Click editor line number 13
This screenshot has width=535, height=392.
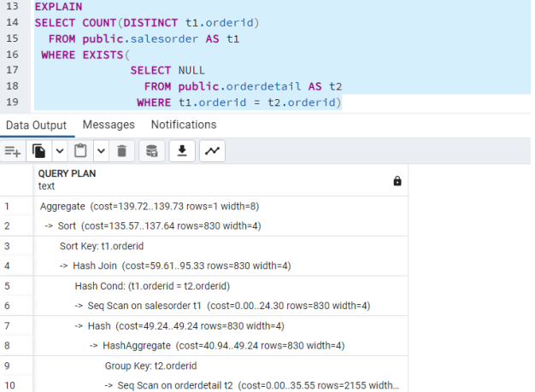(12, 7)
